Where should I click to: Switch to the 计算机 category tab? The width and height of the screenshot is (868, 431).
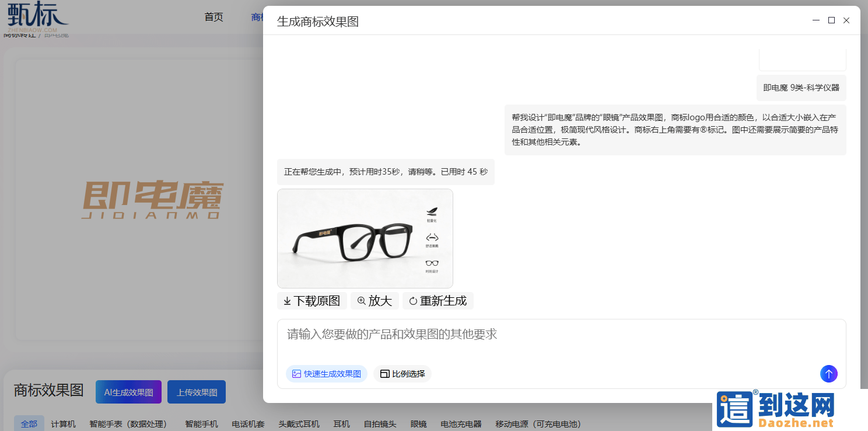[63, 424]
